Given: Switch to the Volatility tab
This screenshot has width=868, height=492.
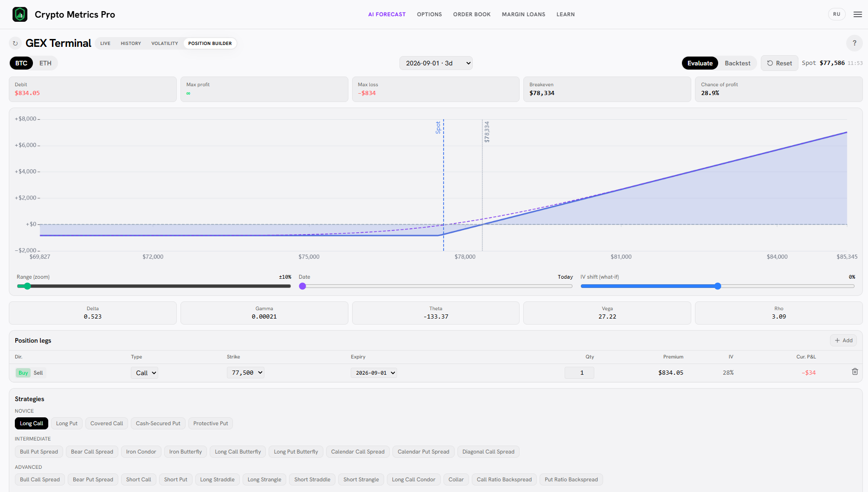Looking at the screenshot, I should pyautogui.click(x=165, y=44).
